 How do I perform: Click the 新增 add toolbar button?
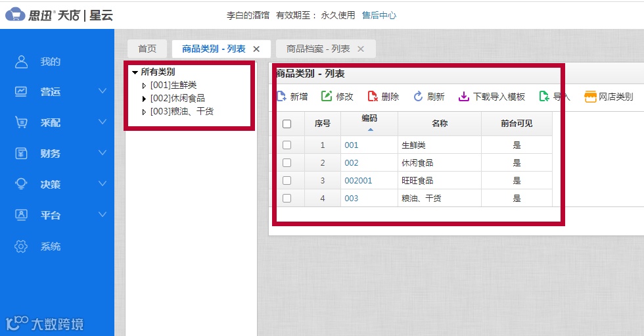[x=292, y=97]
